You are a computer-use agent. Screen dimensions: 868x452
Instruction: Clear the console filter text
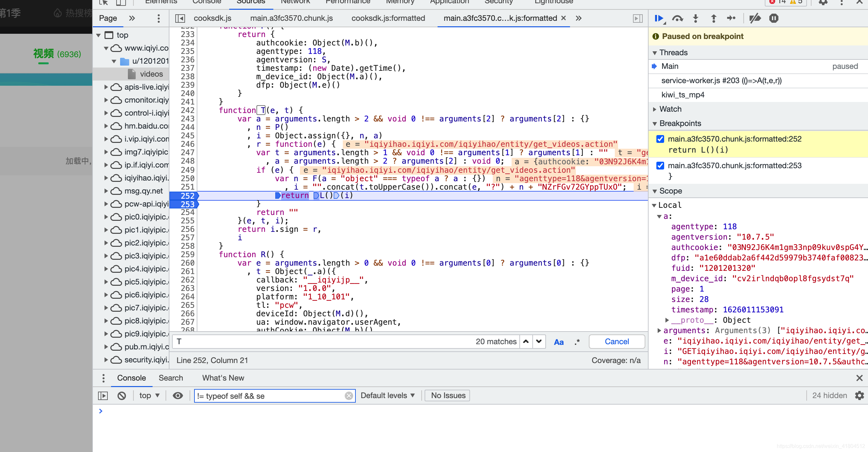(x=349, y=396)
